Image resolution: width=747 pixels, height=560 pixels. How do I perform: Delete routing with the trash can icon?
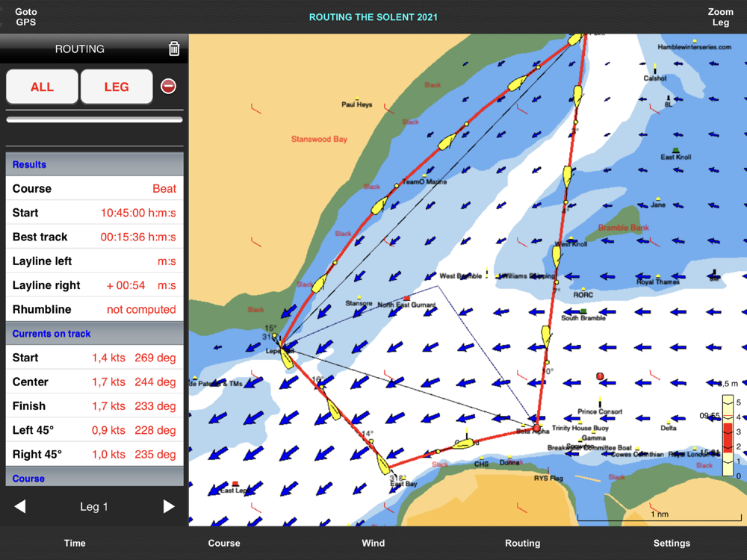tap(174, 49)
